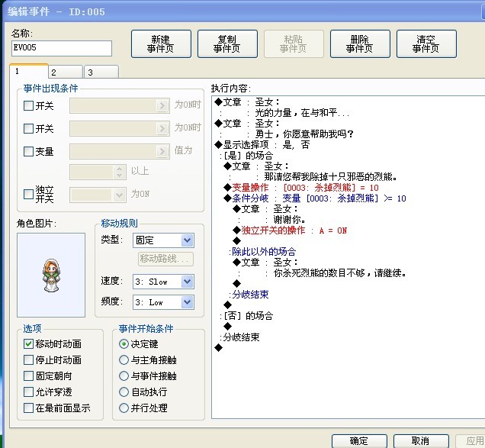Click the 复制事件页 button
Image resolution: width=485 pixels, height=448 pixels.
point(227,44)
